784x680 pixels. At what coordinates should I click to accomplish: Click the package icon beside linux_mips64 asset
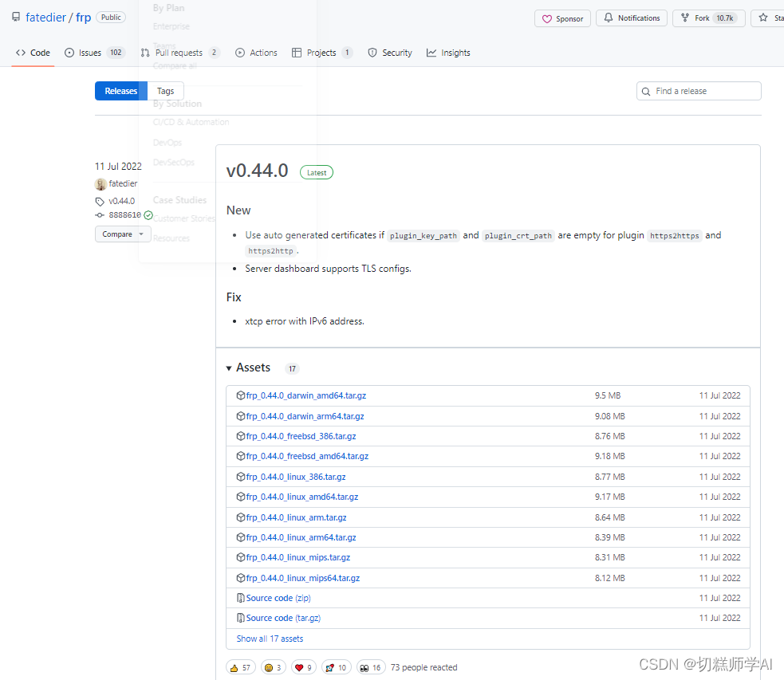(x=241, y=578)
